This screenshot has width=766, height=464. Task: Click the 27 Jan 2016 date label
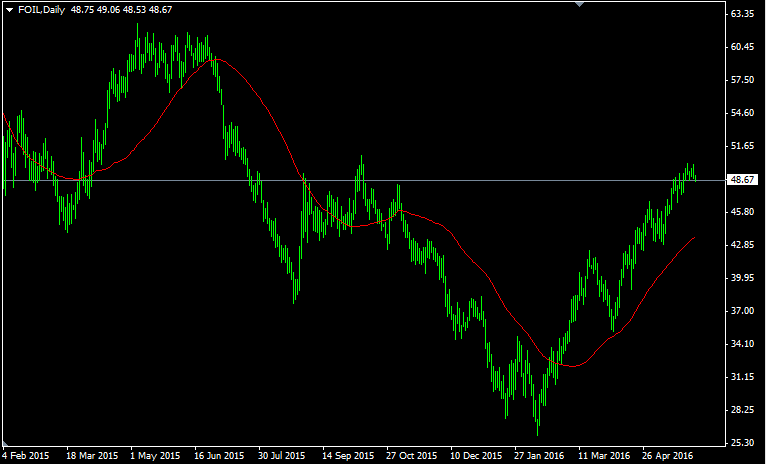coord(539,456)
